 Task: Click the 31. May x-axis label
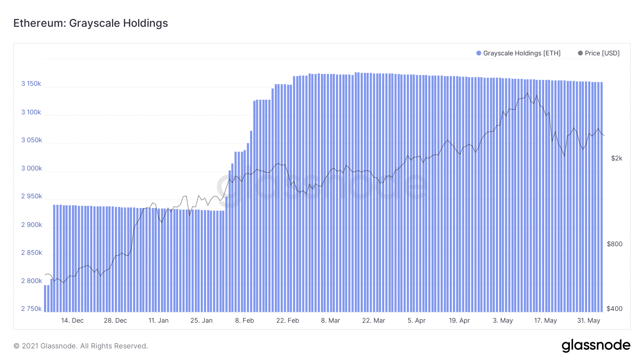pos(589,321)
